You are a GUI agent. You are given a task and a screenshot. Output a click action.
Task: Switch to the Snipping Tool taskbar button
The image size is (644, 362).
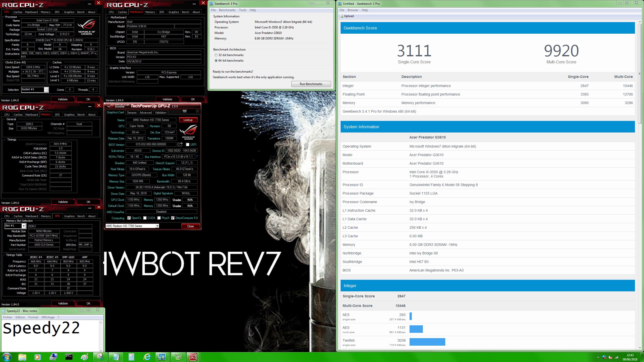point(100,357)
